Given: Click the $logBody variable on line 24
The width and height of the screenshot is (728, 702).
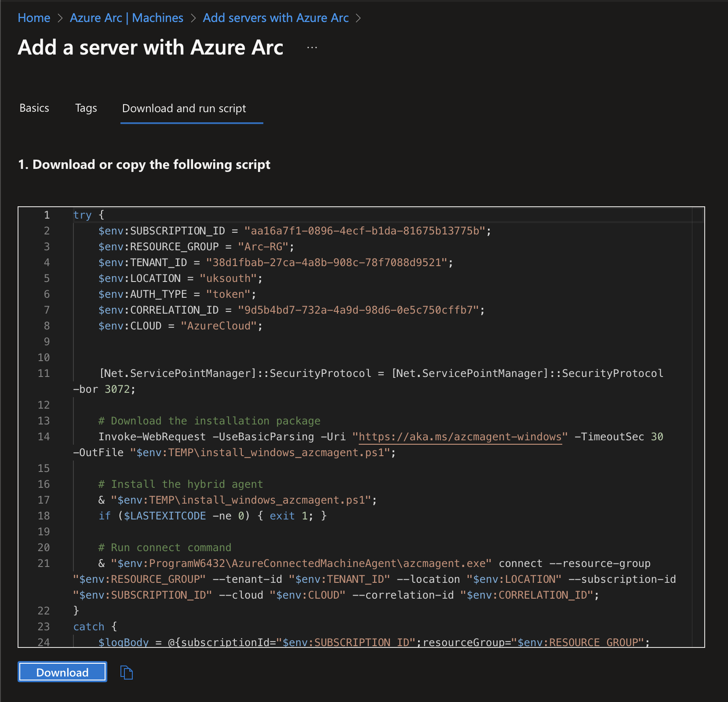Looking at the screenshot, I should point(124,642).
